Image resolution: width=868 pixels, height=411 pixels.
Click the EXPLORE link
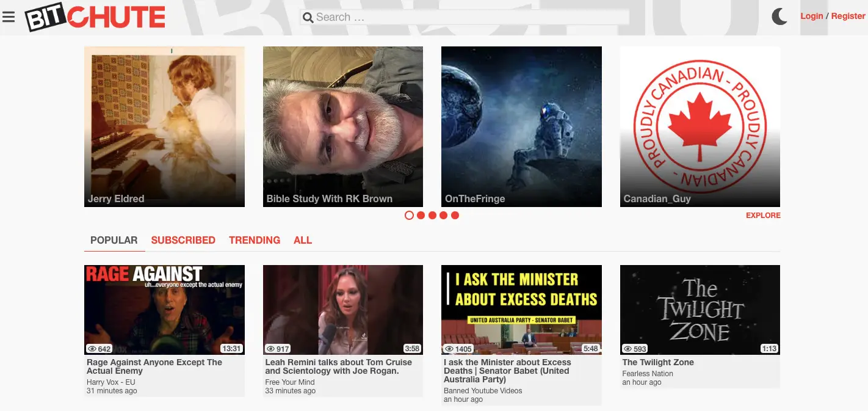763,215
